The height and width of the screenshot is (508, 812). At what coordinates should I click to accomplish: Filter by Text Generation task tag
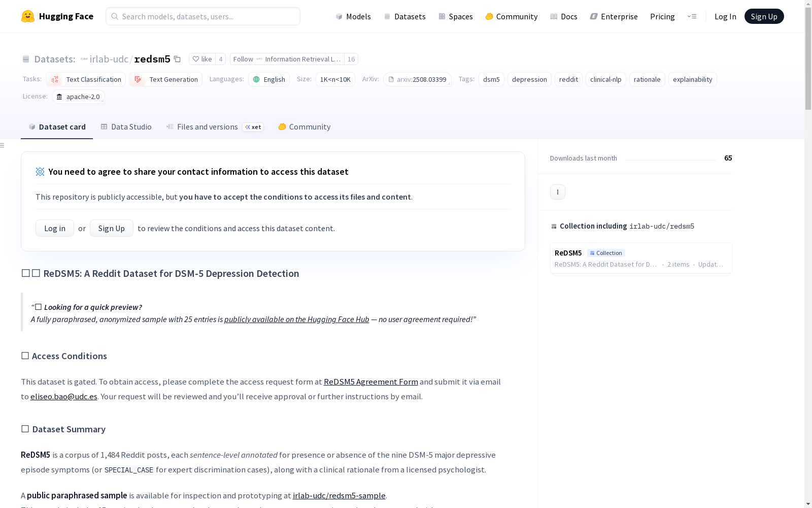click(165, 79)
